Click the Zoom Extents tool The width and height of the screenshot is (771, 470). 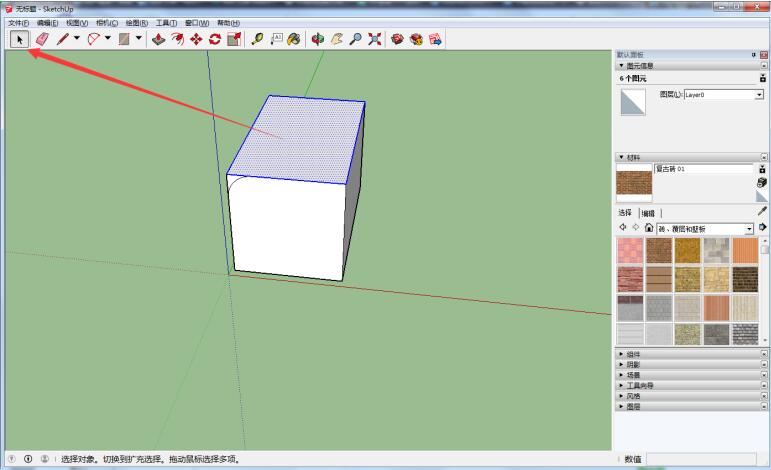[x=374, y=39]
